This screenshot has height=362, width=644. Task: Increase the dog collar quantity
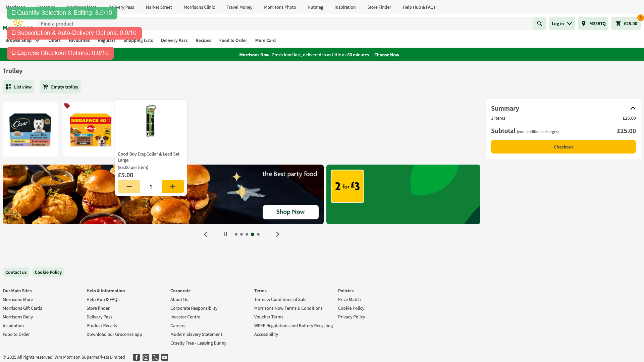173,186
